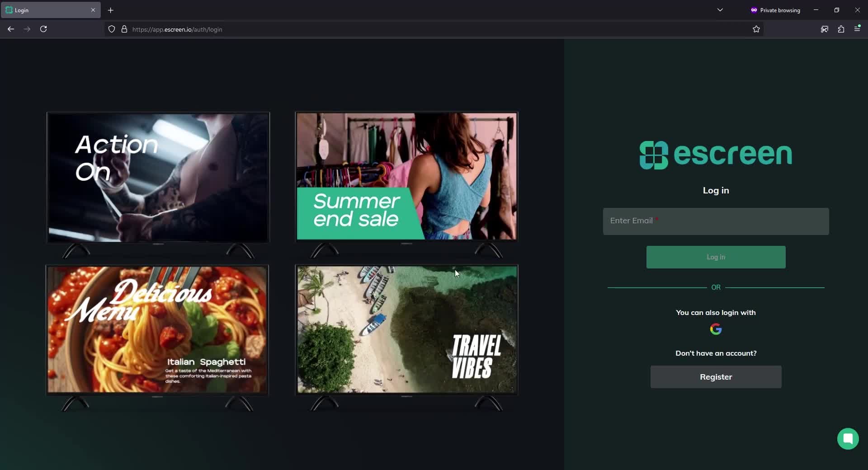Viewport: 868px width, 470px height.
Task: Open the chat support bubble
Action: 848,438
